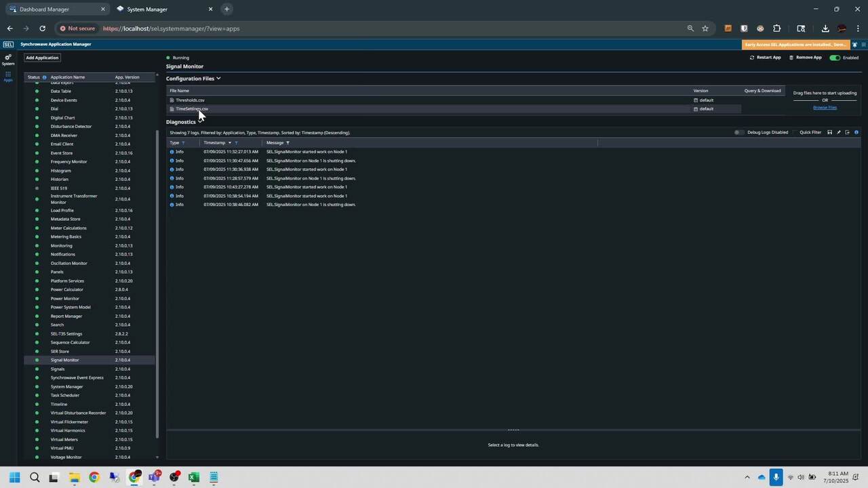Click the save logs floppy disk icon
The width and height of the screenshot is (868, 488).
tap(829, 133)
